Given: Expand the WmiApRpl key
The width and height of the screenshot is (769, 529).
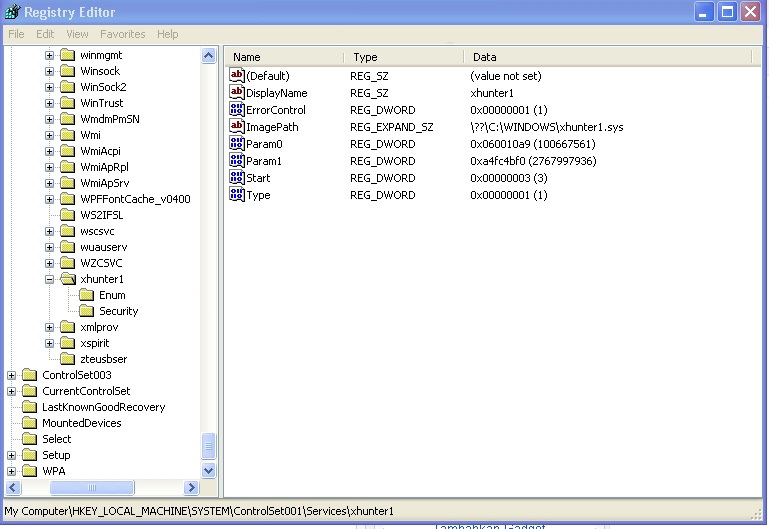Looking at the screenshot, I should click(49, 167).
